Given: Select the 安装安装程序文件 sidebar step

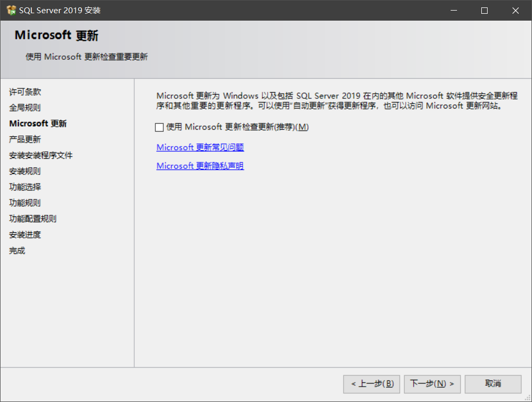Looking at the screenshot, I should point(41,156).
